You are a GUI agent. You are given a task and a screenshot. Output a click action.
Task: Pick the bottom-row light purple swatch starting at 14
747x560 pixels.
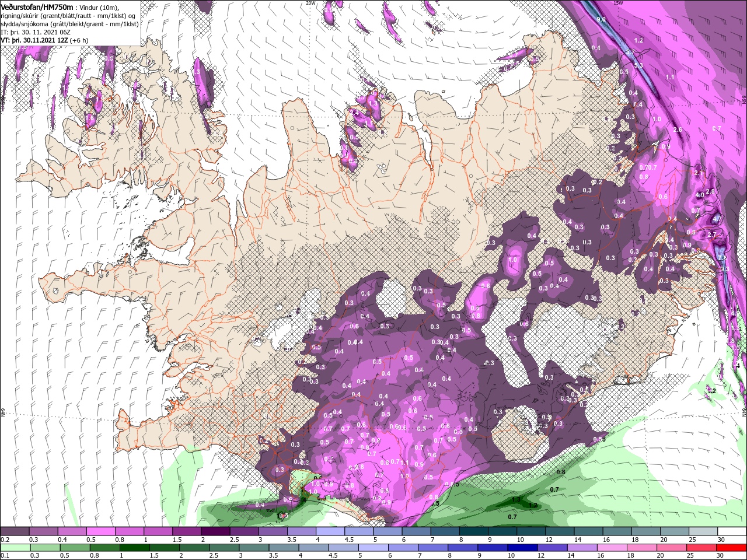(583, 548)
